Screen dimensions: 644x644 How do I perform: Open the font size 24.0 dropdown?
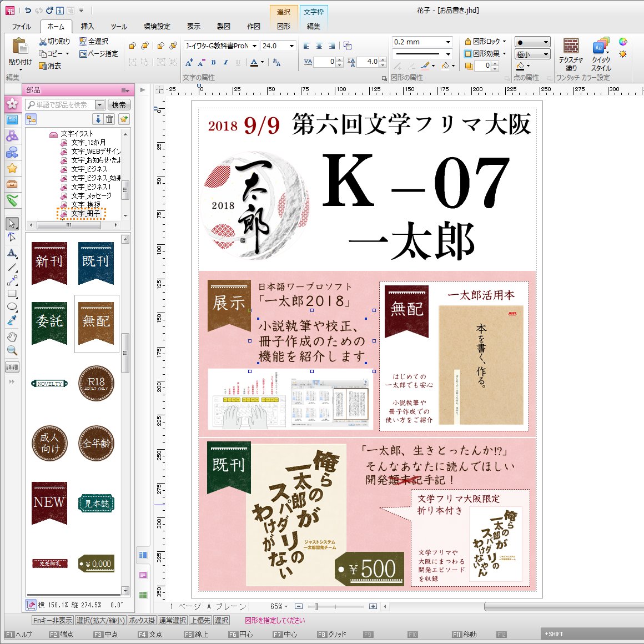(291, 46)
